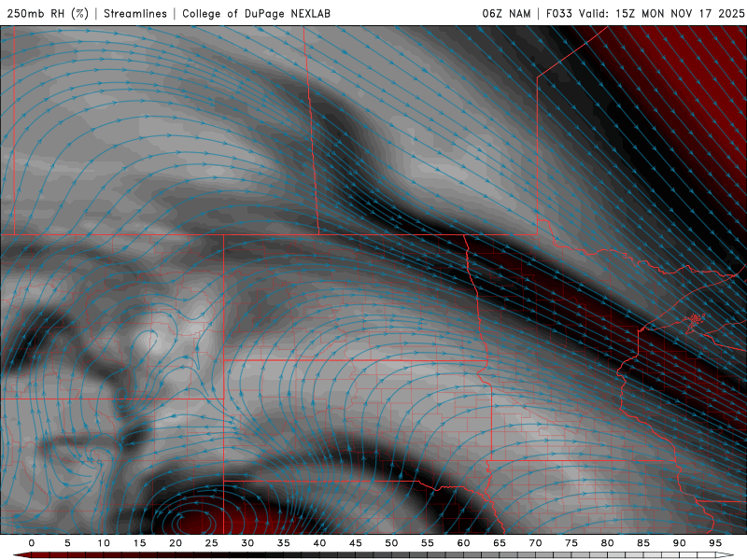The height and width of the screenshot is (560, 747).
Task: Click the "95" value on the color scale
Action: click(x=715, y=543)
